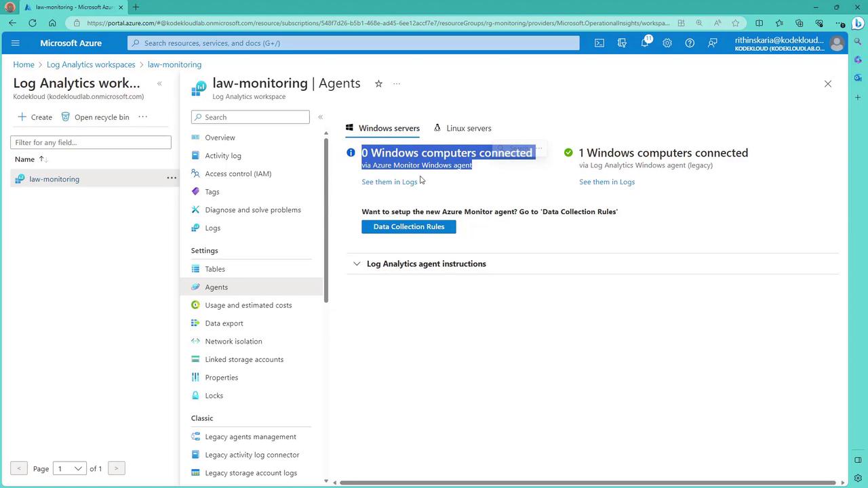Open the more commands ellipsis next to Open recycle bin

pos(142,117)
